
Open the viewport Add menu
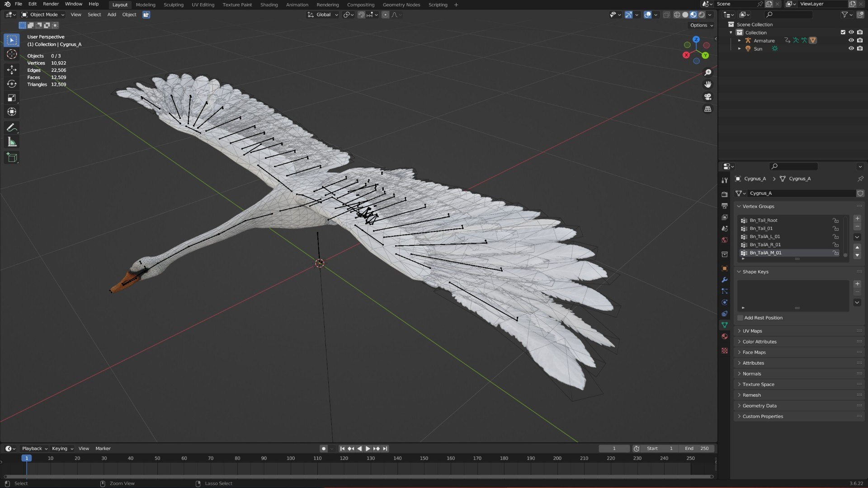click(111, 14)
